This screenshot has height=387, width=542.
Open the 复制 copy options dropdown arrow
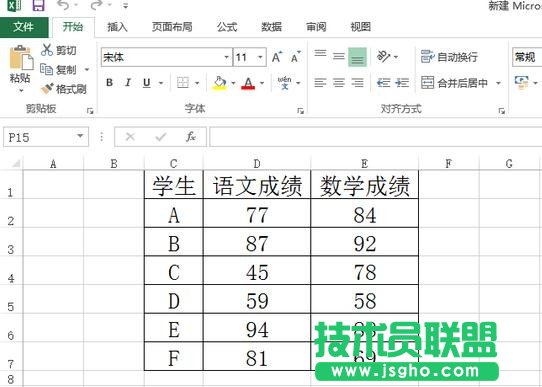(87, 70)
